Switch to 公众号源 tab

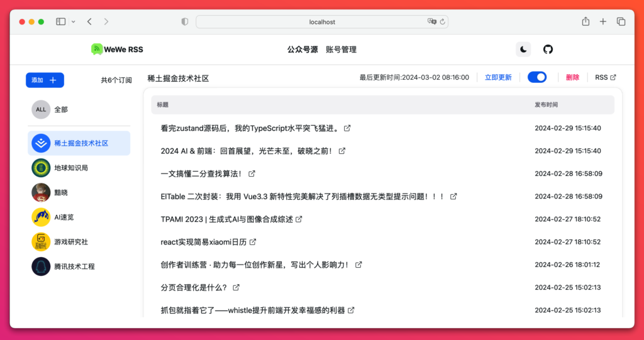click(x=303, y=50)
